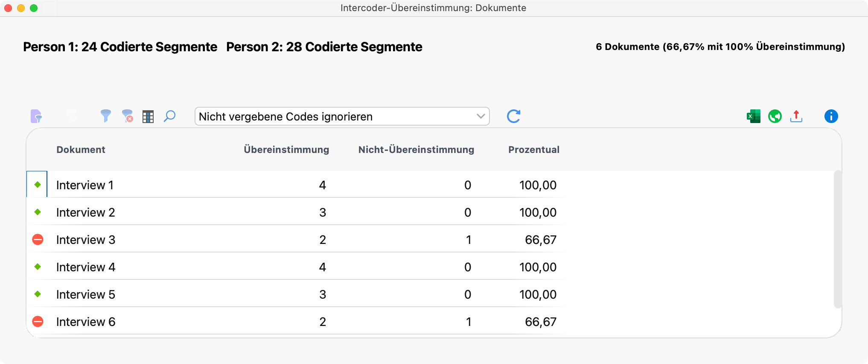Click green diamond beside Interview 1

(38, 185)
